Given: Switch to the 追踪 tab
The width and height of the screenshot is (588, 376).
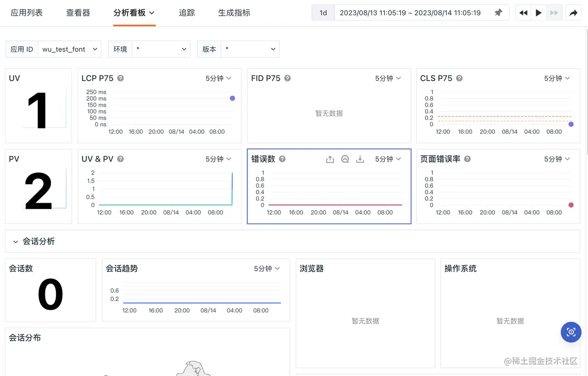Looking at the screenshot, I should click(x=187, y=13).
